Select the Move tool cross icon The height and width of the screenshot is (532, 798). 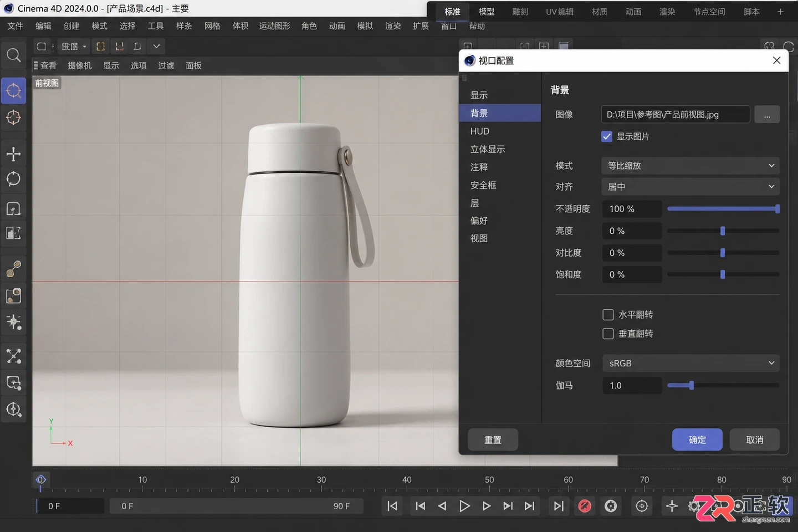click(x=13, y=154)
